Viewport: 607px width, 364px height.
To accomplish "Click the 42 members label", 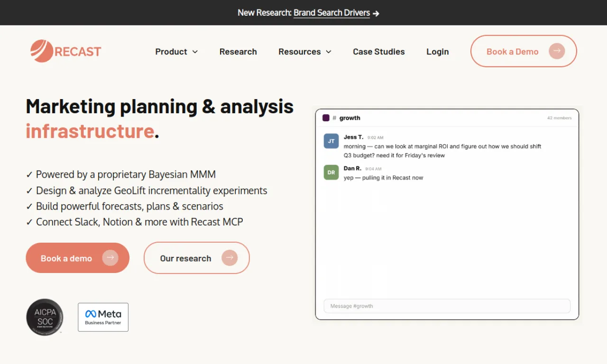I will [560, 118].
